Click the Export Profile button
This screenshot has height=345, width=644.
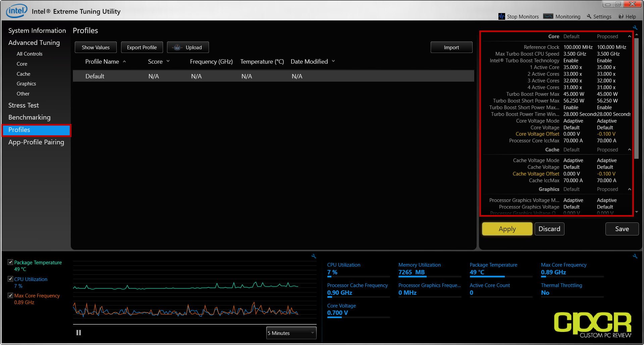click(142, 47)
